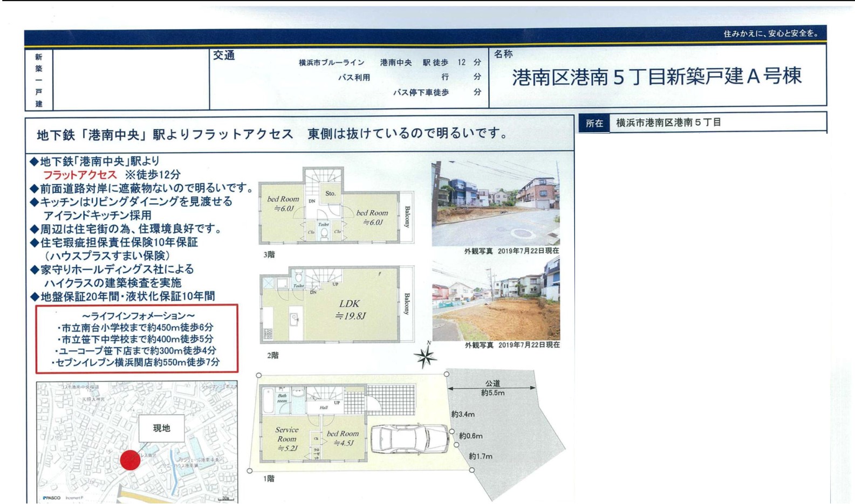This screenshot has width=855, height=504.
Task: Click the north compass star symbol
Action: coord(425,356)
